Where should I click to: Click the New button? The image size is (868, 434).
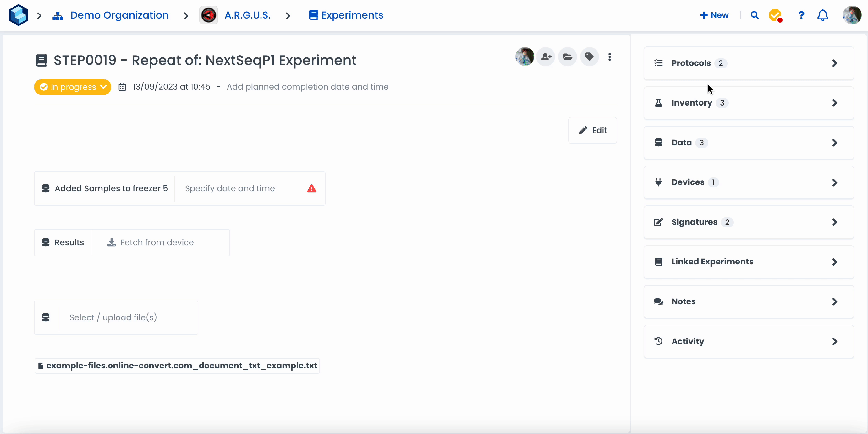[714, 15]
